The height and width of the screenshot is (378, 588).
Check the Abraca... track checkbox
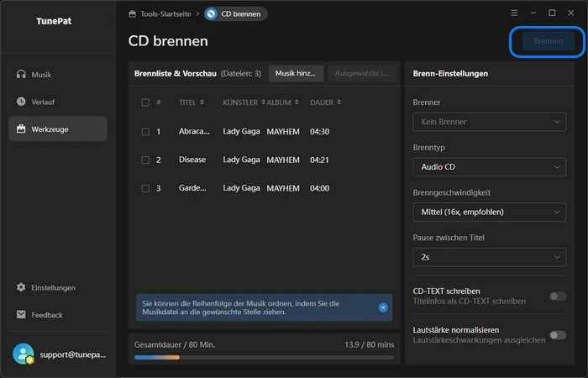(x=145, y=132)
